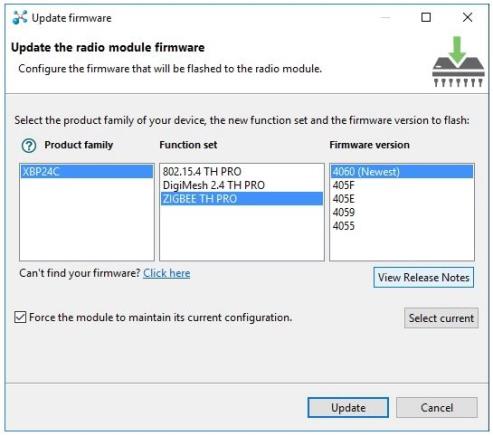Open the 'Click here' firmware link

(167, 273)
